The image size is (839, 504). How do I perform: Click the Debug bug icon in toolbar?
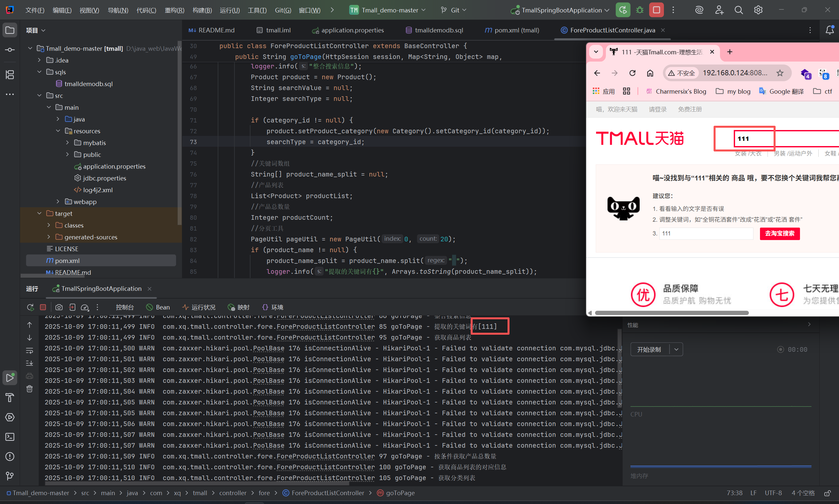click(639, 10)
